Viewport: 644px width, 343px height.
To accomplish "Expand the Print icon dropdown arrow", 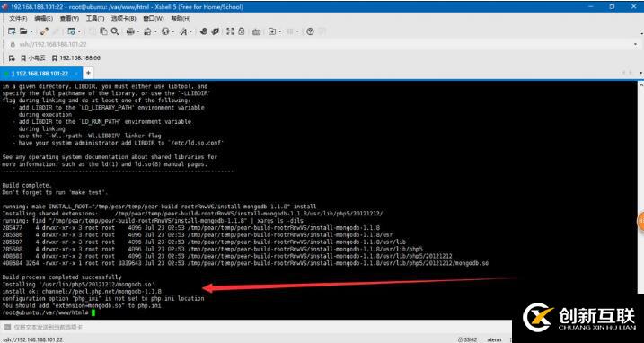I will [137, 31].
